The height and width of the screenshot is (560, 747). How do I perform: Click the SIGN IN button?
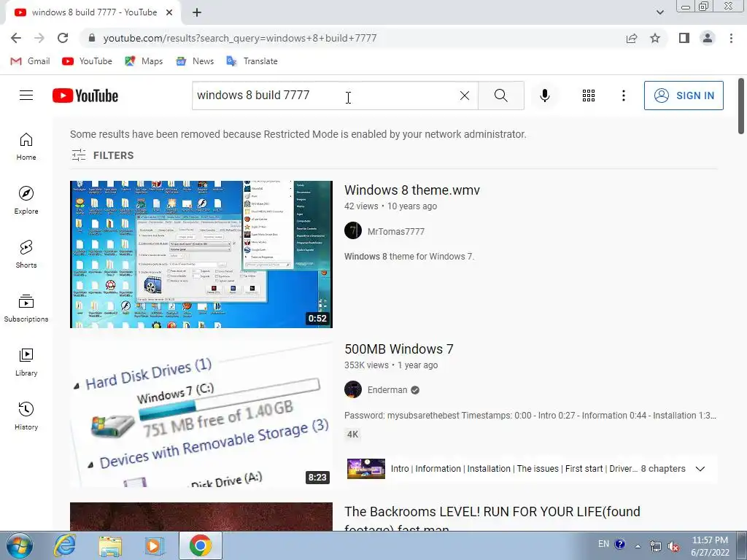684,96
